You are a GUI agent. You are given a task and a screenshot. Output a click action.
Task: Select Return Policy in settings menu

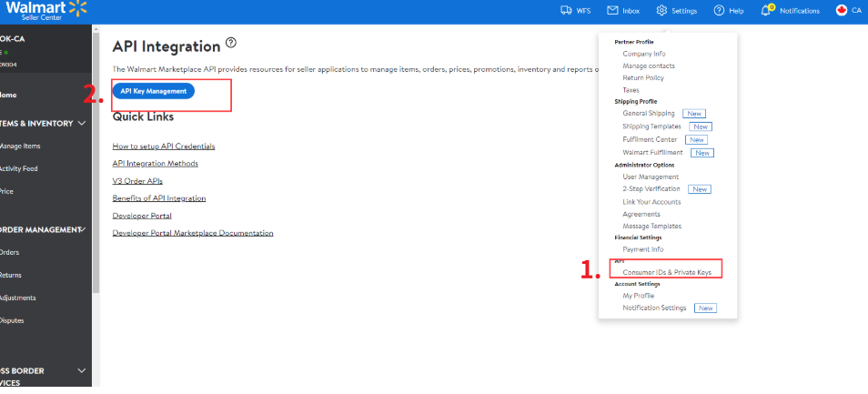coord(642,78)
